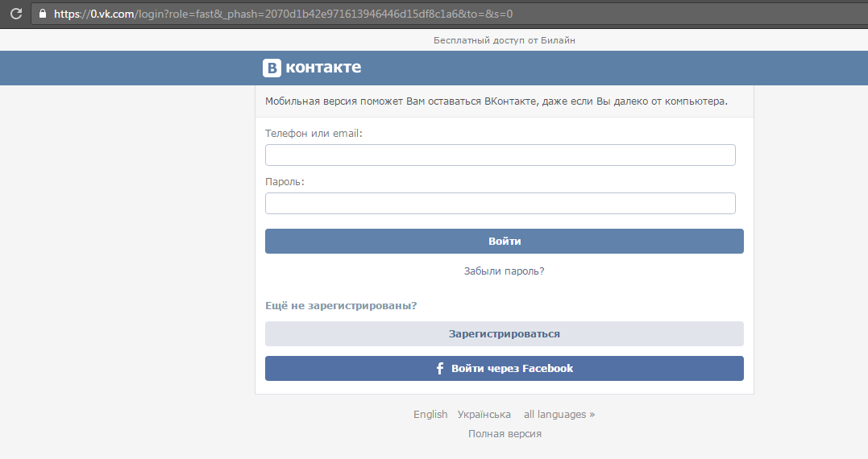The width and height of the screenshot is (868, 459).
Task: Click the browser reload page icon
Action: (x=15, y=14)
